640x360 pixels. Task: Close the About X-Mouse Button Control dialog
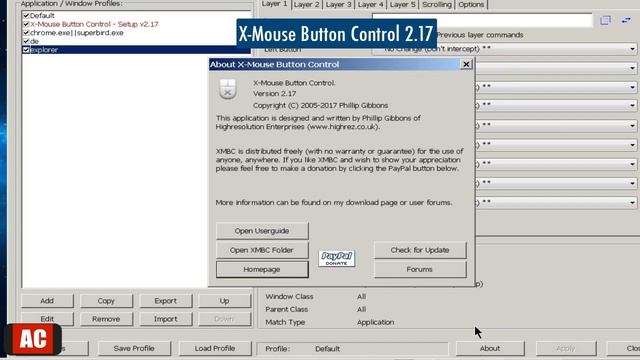(466, 64)
